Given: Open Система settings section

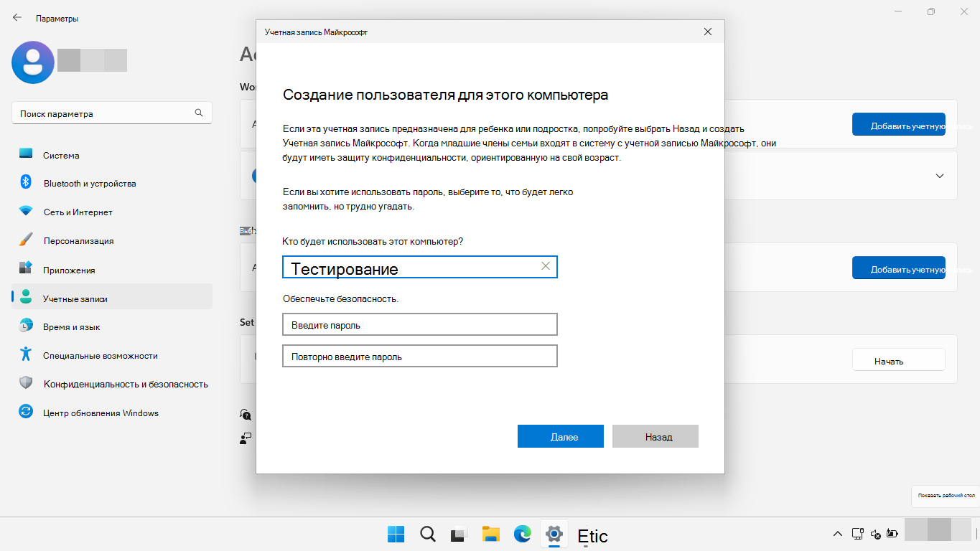Looking at the screenshot, I should (x=112, y=155).
